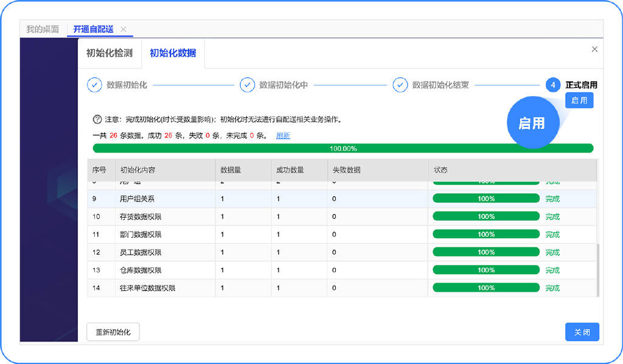Click the question mark help icon beside 注意
Viewport: 623px width, 364px height.
[x=97, y=119]
